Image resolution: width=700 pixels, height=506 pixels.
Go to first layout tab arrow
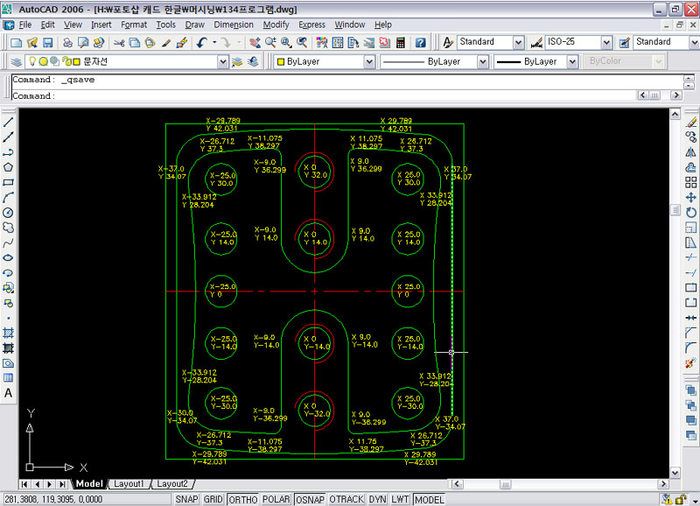pyautogui.click(x=24, y=484)
